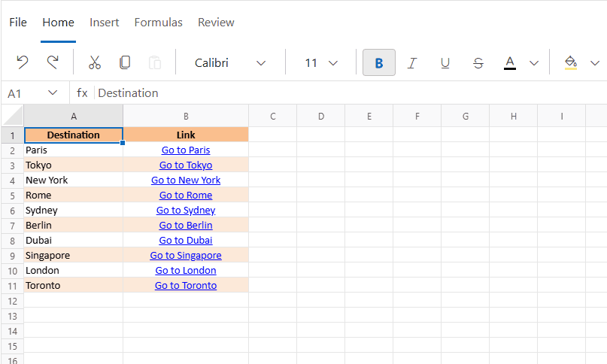Switch to the Formulas tab
The height and width of the screenshot is (364, 607).
tap(159, 23)
